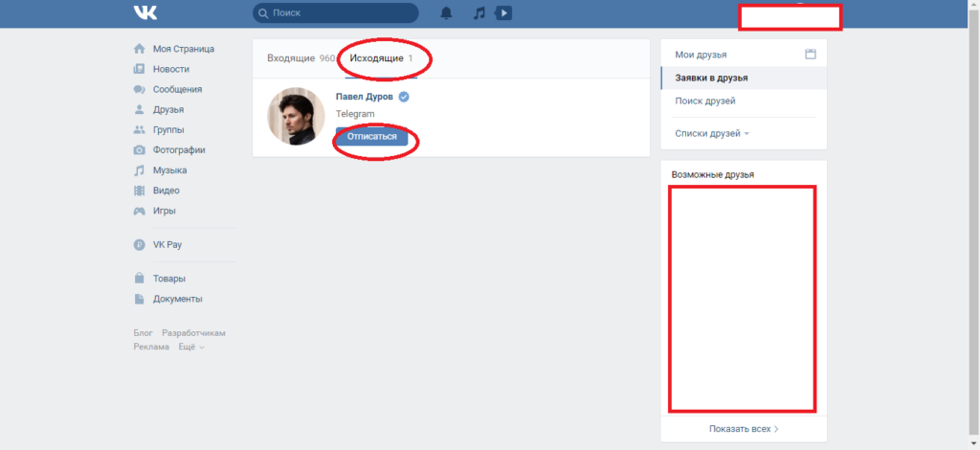The height and width of the screenshot is (450, 980).
Task: Switch to the Входящие tab
Action: (301, 58)
